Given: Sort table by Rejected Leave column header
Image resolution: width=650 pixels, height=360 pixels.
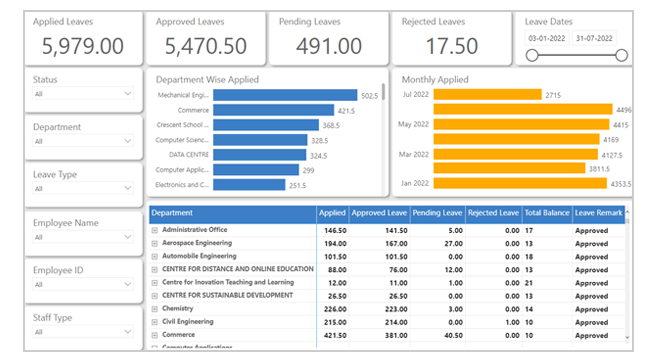Looking at the screenshot, I should pyautogui.click(x=493, y=213).
